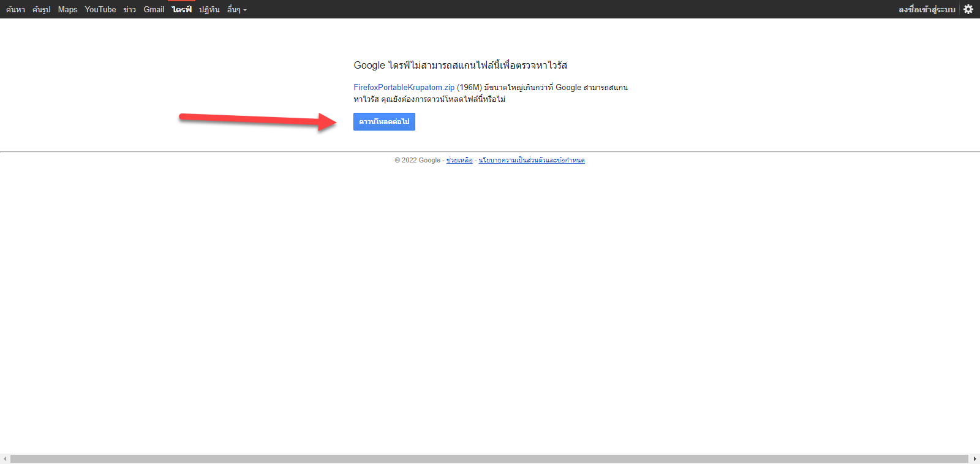Viewport: 980px width, 464px height.
Task: Open ปฏิทิน (Calendar) in the top bar
Action: (x=209, y=10)
